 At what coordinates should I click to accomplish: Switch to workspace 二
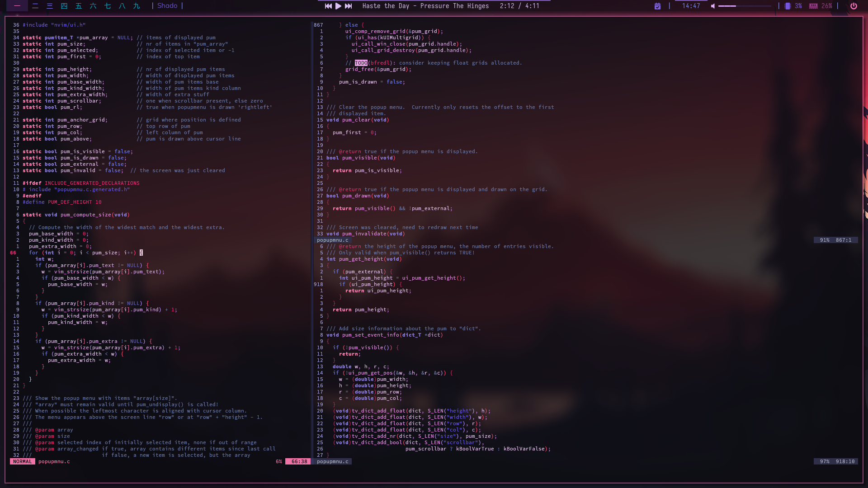[x=35, y=6]
